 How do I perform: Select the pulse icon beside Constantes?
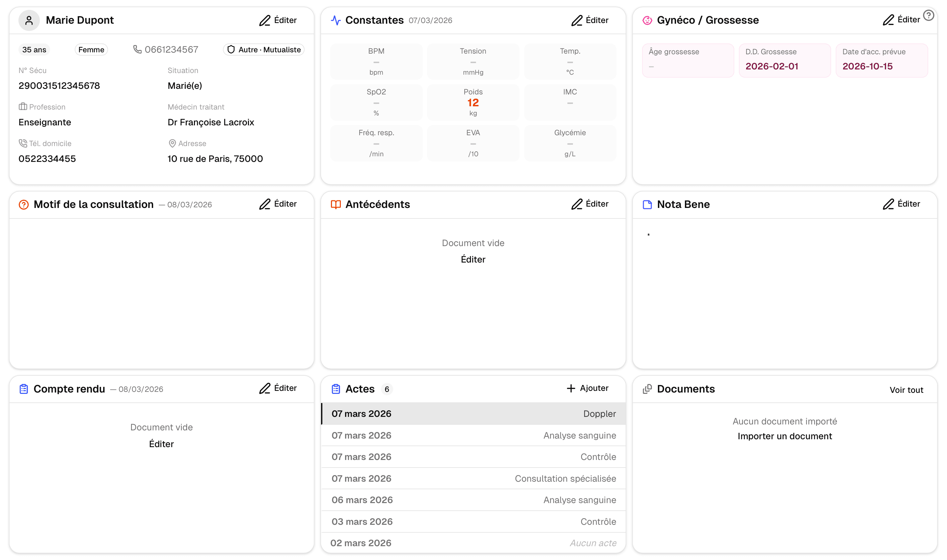[x=336, y=20]
